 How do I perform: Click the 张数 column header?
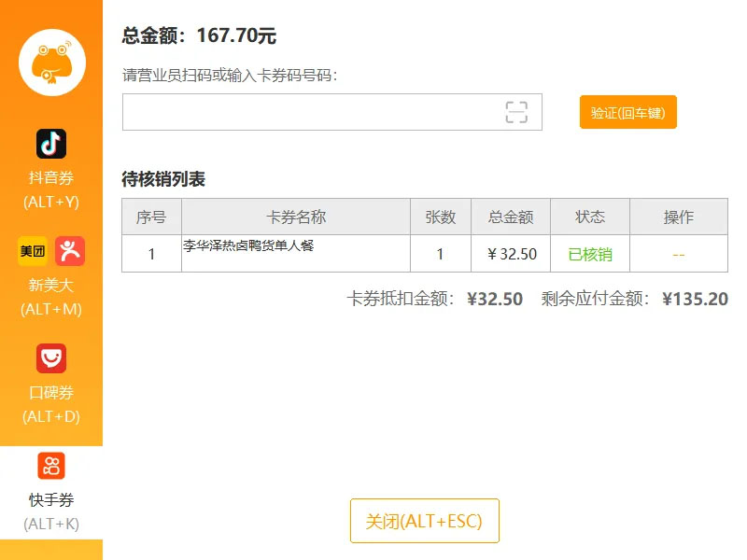441,217
